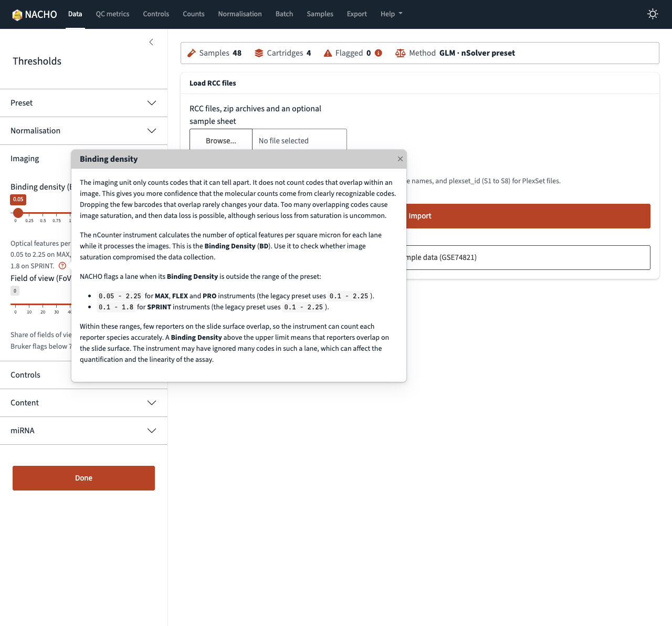Click the Cartridges stack icon
The image size is (672, 626).
pyautogui.click(x=259, y=53)
